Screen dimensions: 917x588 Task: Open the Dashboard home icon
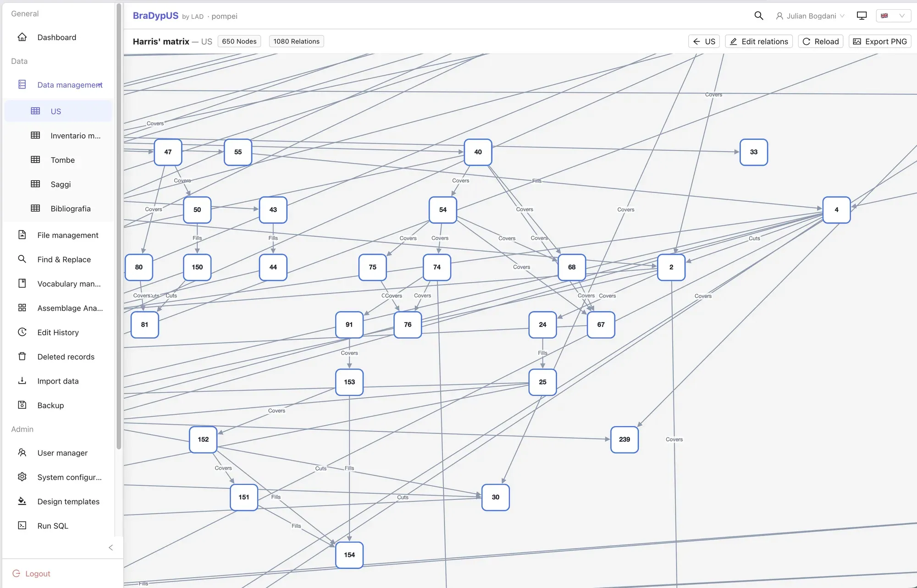(22, 37)
